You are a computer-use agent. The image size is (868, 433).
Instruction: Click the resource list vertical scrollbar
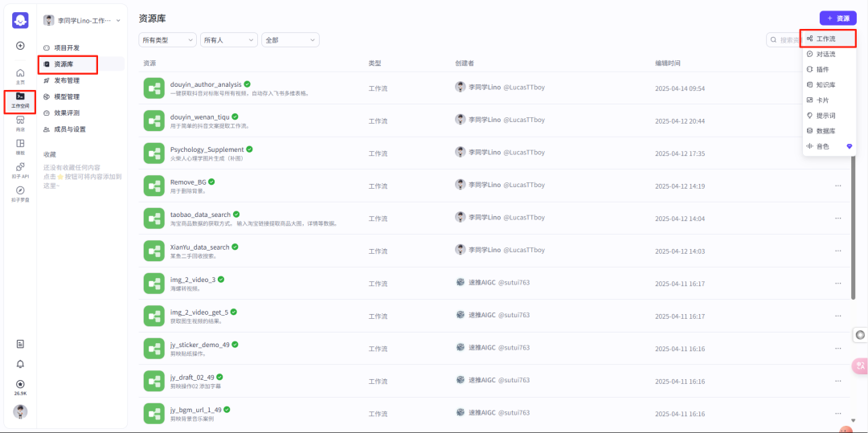(853, 228)
